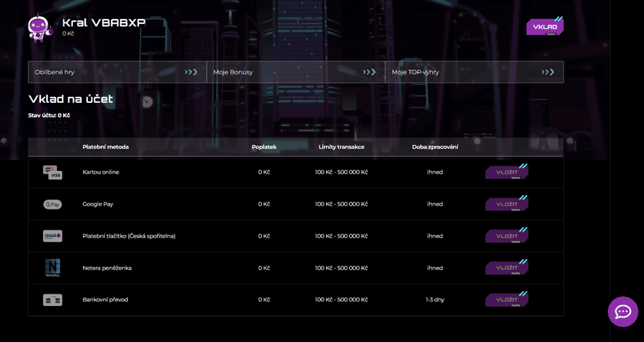
Task: Click VLOŽIT for Kartou online
Action: (507, 172)
